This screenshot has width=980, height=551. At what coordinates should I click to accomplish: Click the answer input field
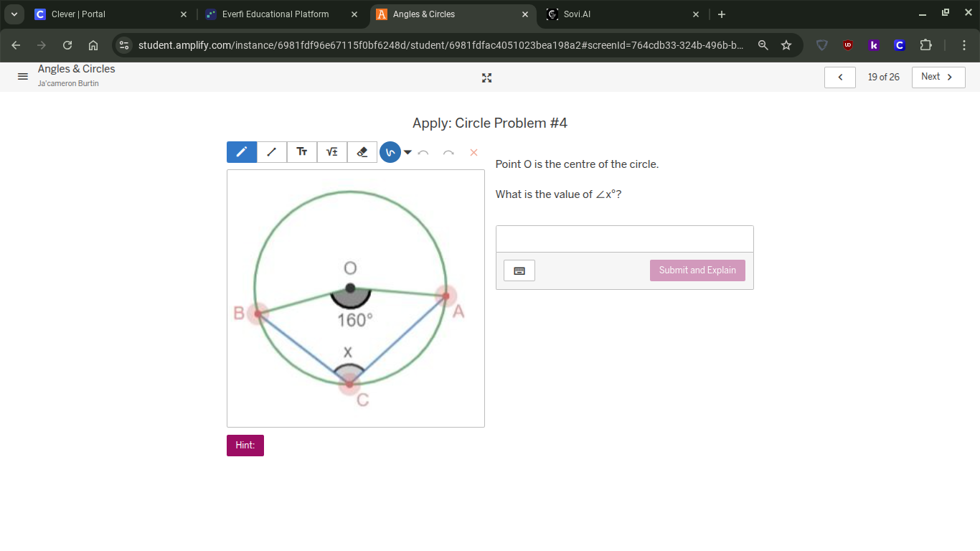coord(623,238)
